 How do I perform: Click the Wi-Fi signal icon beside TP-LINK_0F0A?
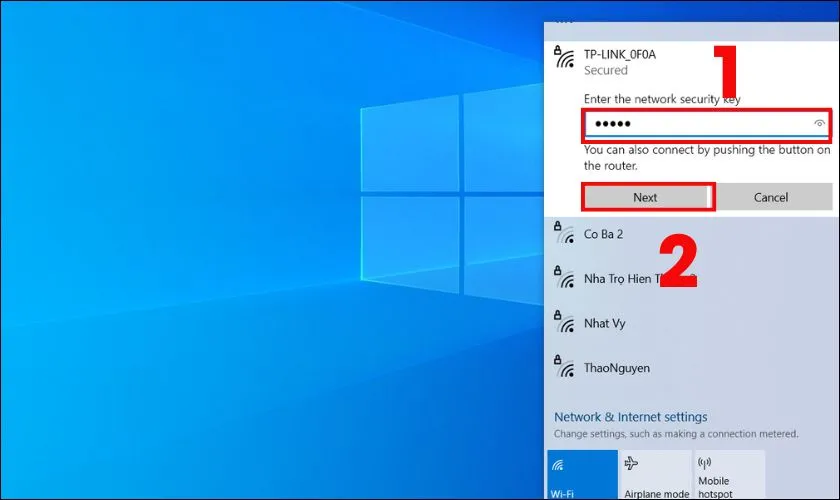(x=564, y=59)
